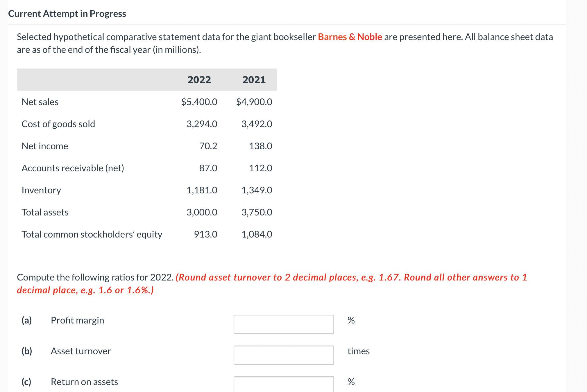
Task: Click Total common stockholders' equity label
Action: coord(92,234)
